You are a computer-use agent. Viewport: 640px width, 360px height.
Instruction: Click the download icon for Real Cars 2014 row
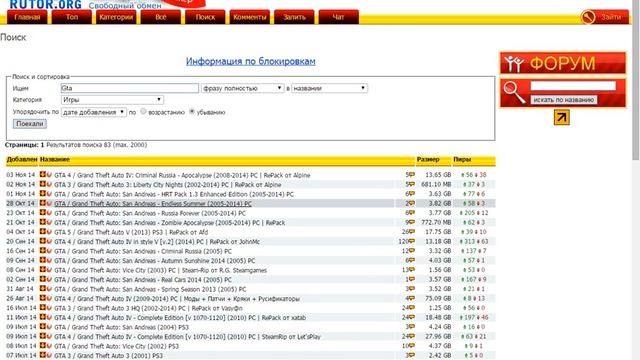point(42,279)
